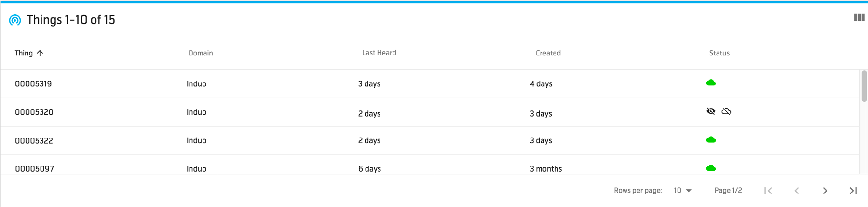This screenshot has height=207, width=868.
Task: Toggle Thing column sort arrow
Action: tap(40, 53)
